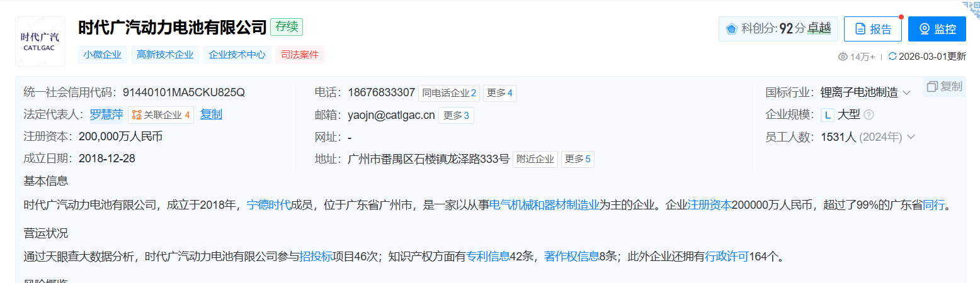Open 关联企业 4 related companies tag
Image resolution: width=980 pixels, height=283 pixels.
coord(161,115)
